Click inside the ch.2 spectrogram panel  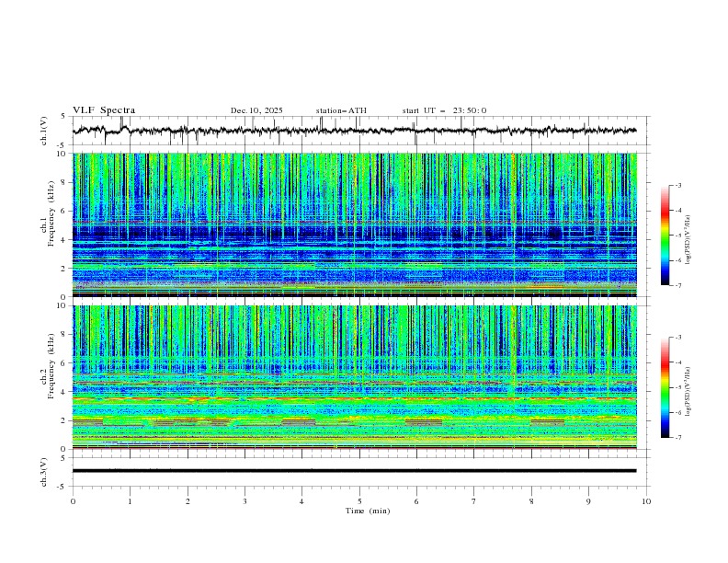(x=355, y=377)
